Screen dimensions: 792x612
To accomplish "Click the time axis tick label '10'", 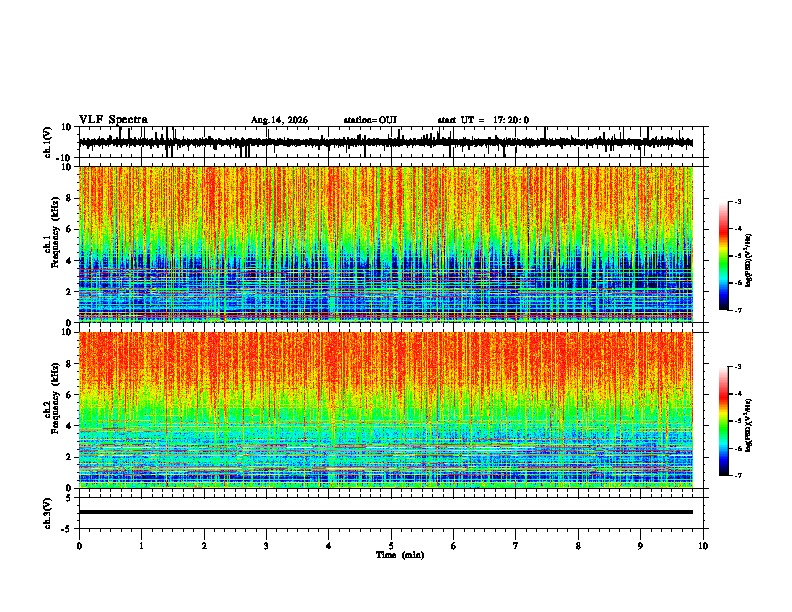I will point(703,546).
